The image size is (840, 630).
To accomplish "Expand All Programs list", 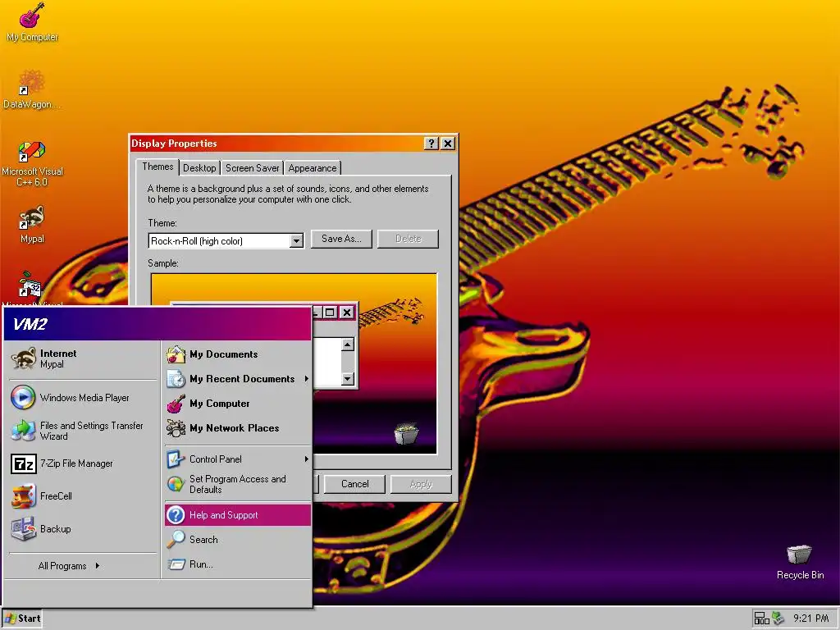I will [69, 566].
